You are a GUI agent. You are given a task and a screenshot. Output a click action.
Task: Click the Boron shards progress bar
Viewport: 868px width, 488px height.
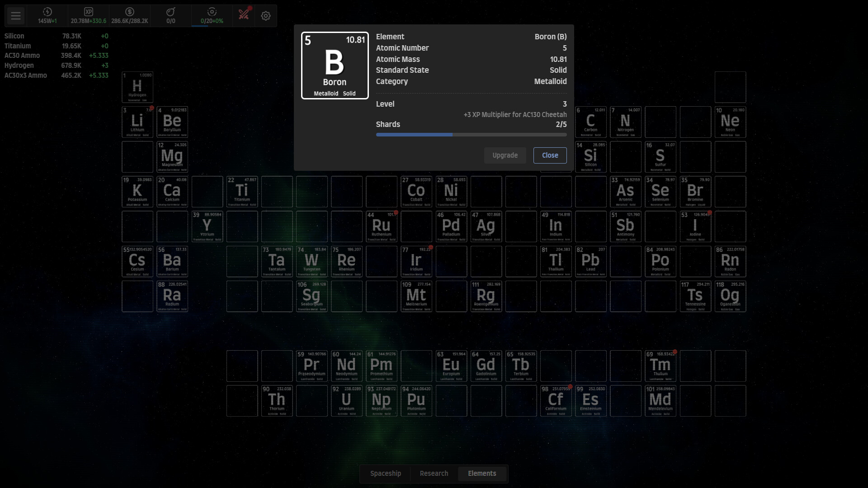[x=471, y=135]
